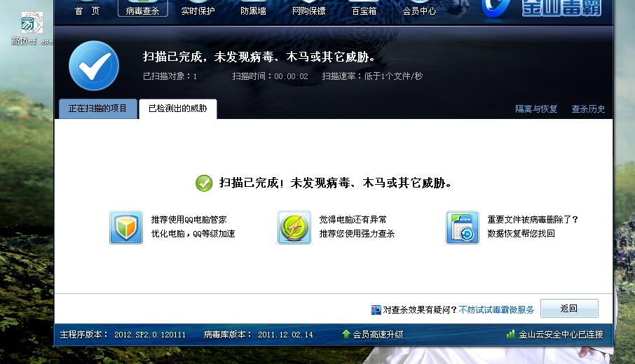The height and width of the screenshot is (364, 635).
Task: Open the 百宝箱 toolbox tab
Action: pyautogui.click(x=364, y=11)
